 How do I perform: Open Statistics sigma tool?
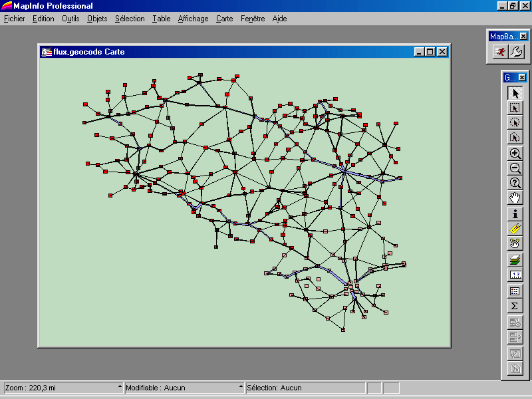515,306
